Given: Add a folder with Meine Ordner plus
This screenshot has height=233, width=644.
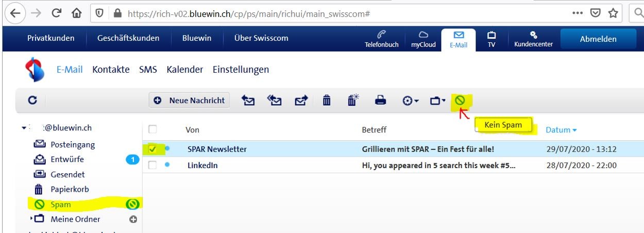Looking at the screenshot, I should (x=133, y=220).
